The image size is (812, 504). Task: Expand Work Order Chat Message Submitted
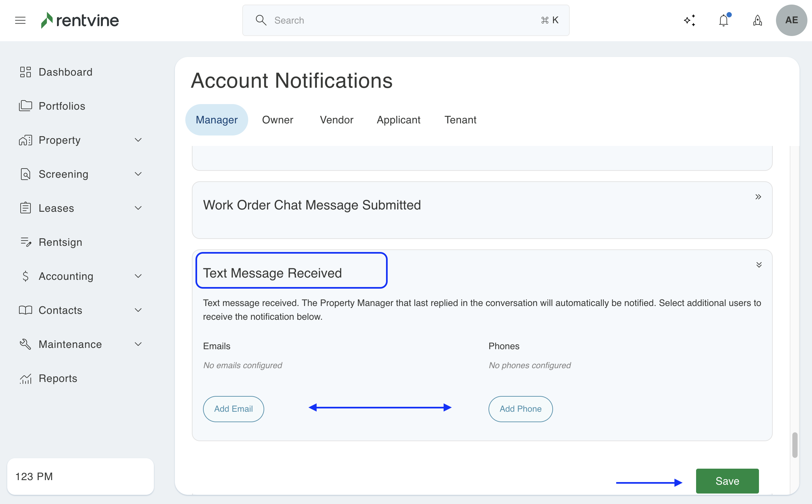click(758, 197)
